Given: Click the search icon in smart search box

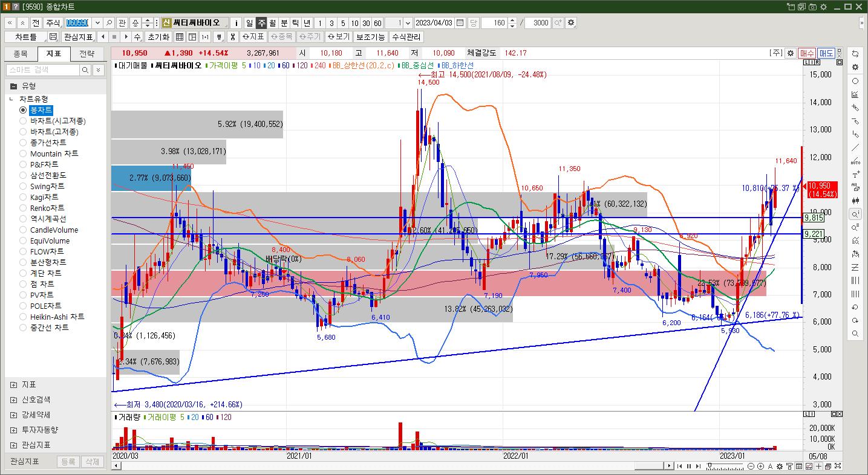Looking at the screenshot, I should (x=86, y=70).
